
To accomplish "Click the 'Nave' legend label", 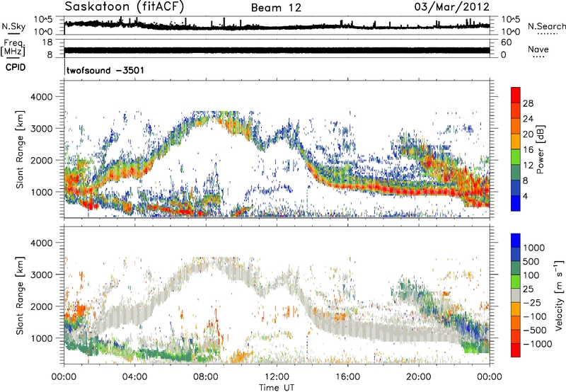I will (x=538, y=49).
